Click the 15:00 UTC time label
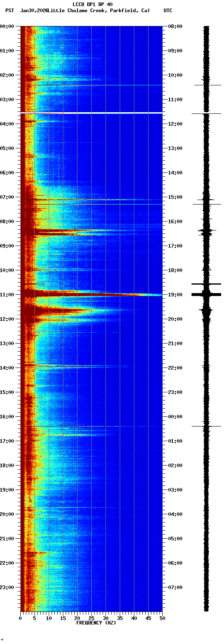 175,197
